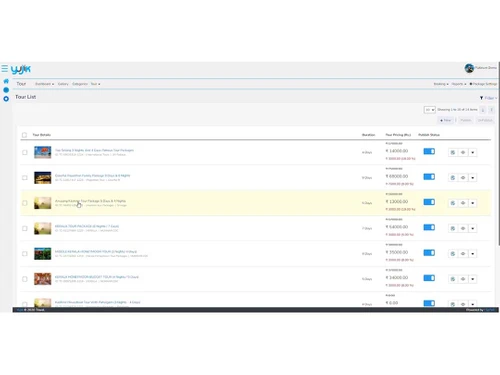View the ₹35000.00 tour via eye icon
This screenshot has width=500, height=375.
coord(463,254)
